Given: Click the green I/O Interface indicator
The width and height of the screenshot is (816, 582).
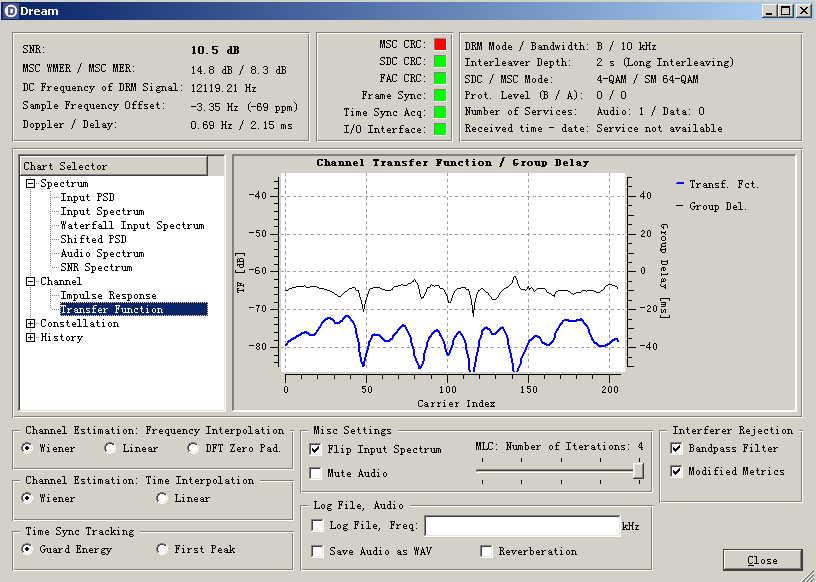Looking at the screenshot, I should click(439, 129).
